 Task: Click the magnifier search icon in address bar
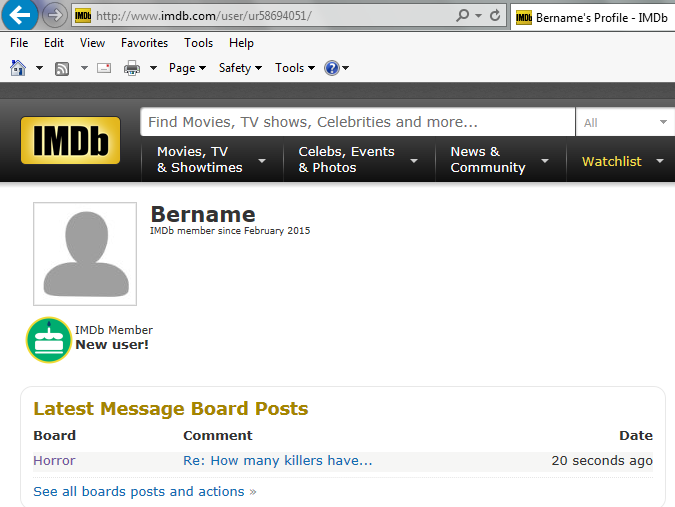pyautogui.click(x=462, y=15)
